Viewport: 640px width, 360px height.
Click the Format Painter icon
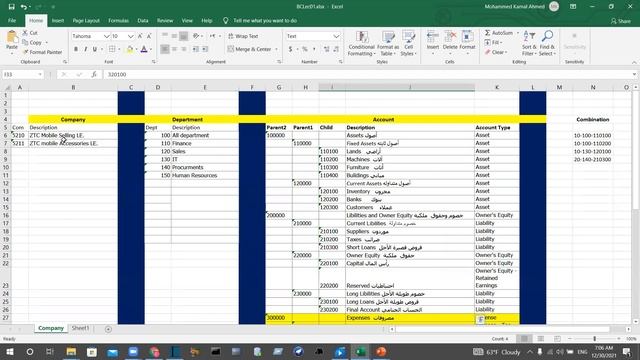click(x=26, y=52)
